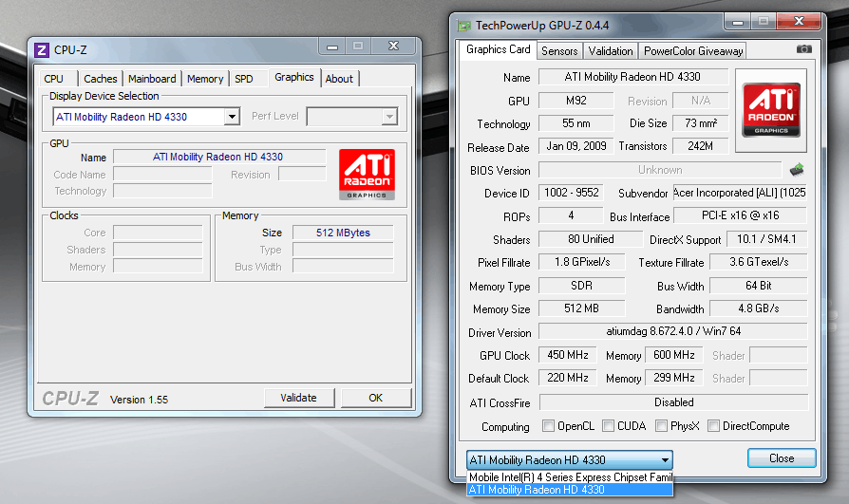Screen dimensions: 849x504
Task: Click the CPU-Z GPU Name field
Action: pos(219,157)
